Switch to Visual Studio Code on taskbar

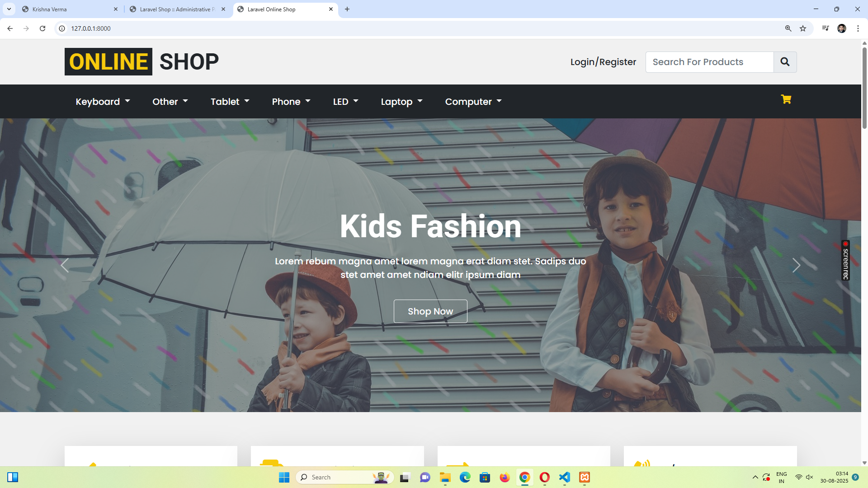565,477
